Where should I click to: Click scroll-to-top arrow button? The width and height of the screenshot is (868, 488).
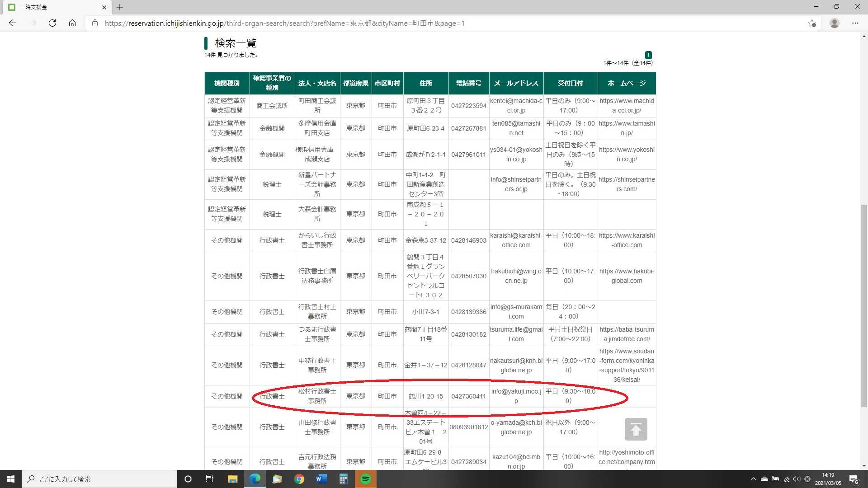636,429
